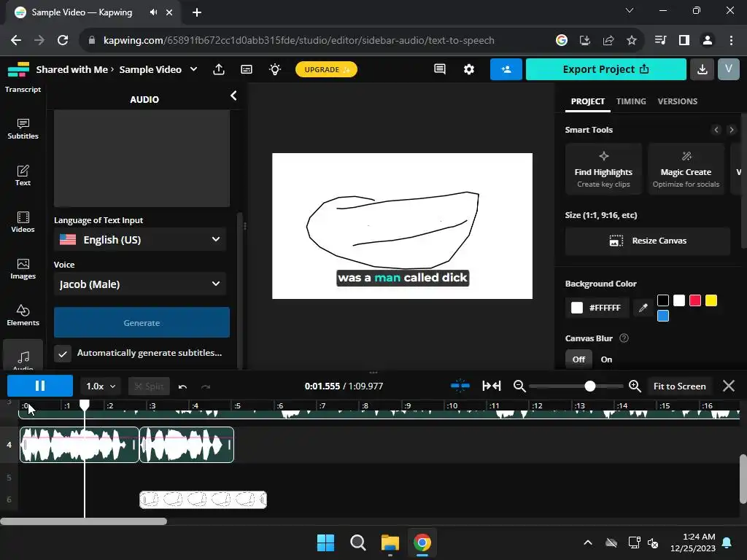Click the Kapwing logo icon

(x=18, y=69)
